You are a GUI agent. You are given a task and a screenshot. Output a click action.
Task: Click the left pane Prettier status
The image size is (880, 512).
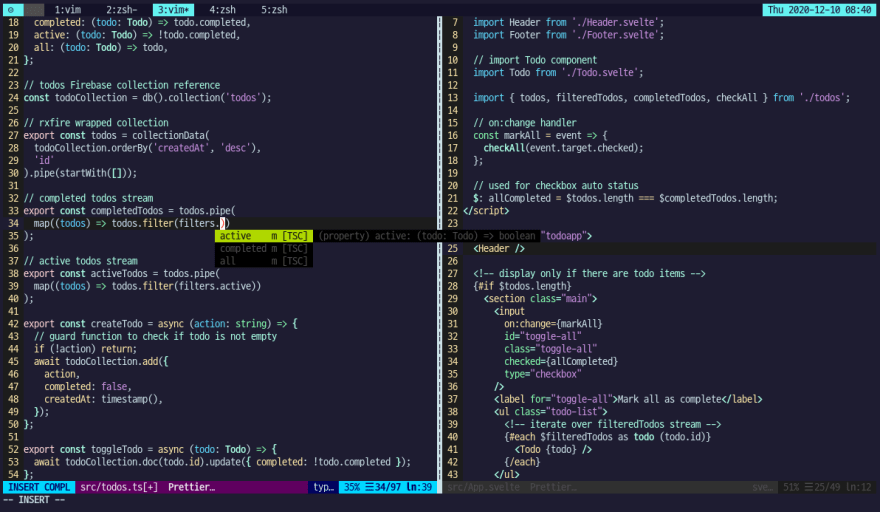coord(191,487)
